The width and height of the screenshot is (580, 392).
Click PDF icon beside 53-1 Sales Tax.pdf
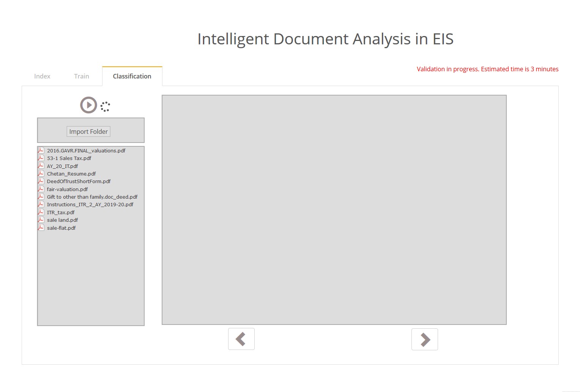tap(41, 158)
